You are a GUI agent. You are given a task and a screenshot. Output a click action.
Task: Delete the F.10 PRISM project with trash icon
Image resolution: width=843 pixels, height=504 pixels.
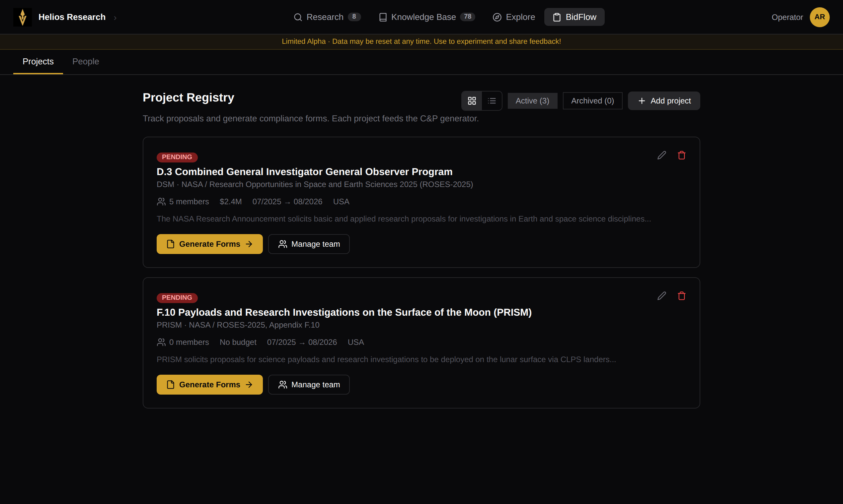681,296
